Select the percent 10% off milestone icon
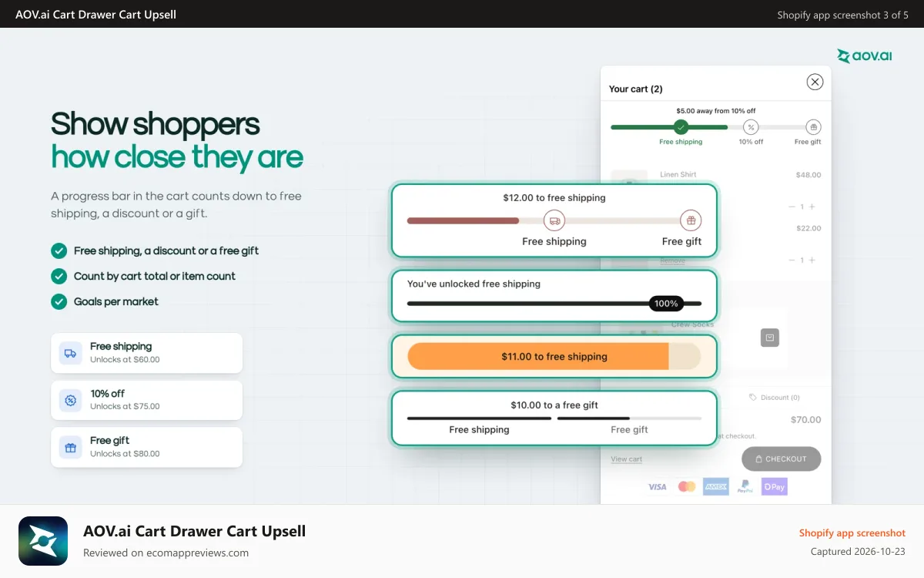 (751, 127)
